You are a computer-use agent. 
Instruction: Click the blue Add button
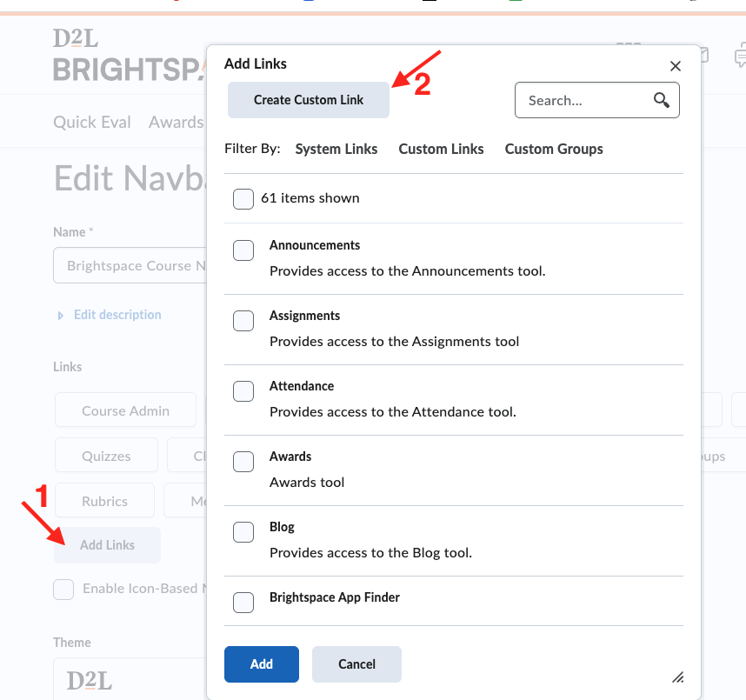(261, 663)
